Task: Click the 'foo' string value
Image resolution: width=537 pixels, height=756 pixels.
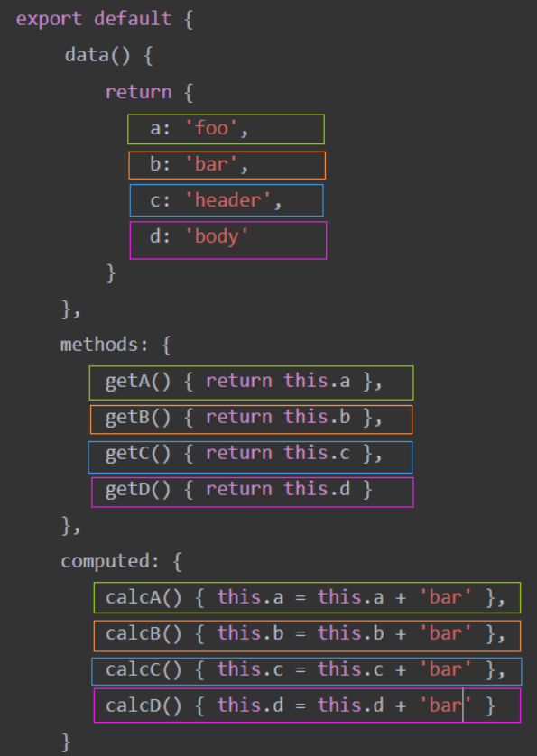Action: (211, 128)
